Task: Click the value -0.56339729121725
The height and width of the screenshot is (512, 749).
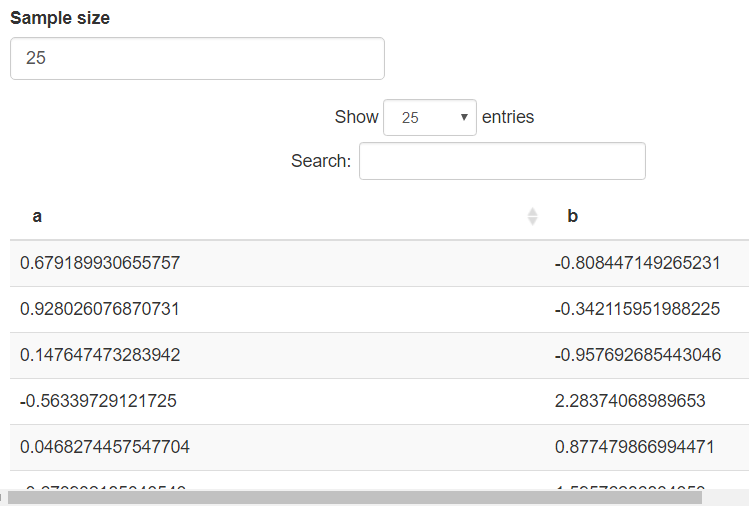Action: point(98,401)
